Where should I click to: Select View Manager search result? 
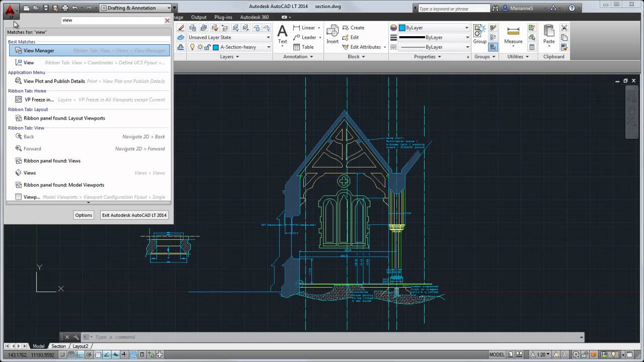click(x=89, y=50)
